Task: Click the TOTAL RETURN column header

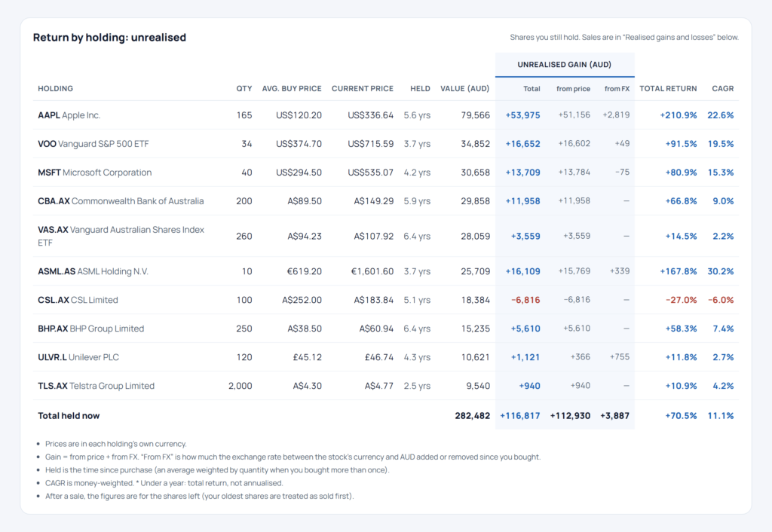Action: pyautogui.click(x=668, y=89)
